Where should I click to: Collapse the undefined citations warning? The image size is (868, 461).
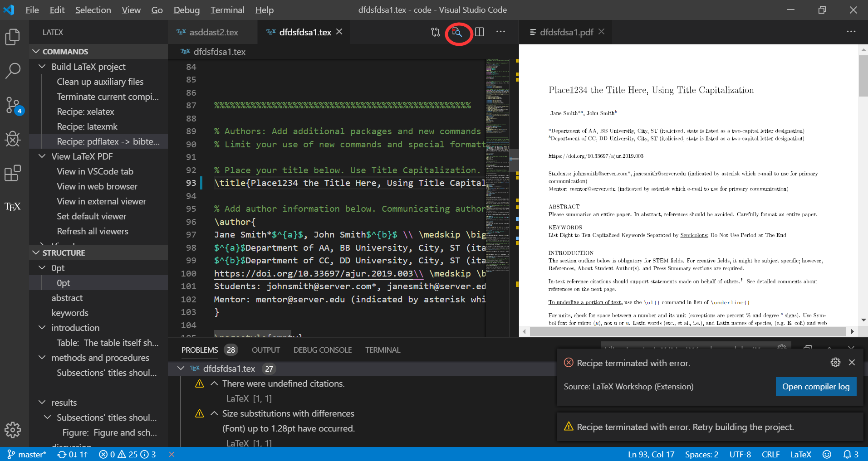[x=214, y=383]
